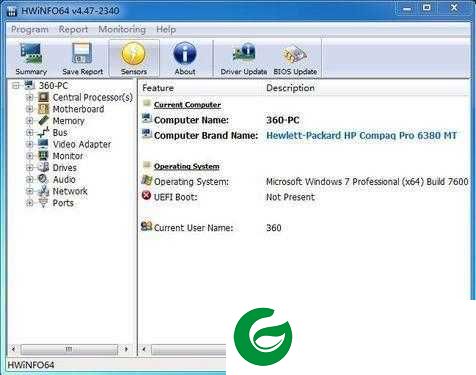476x375 pixels.
Task: Click the HWiNFO64 title bar app icon
Action: click(12, 11)
